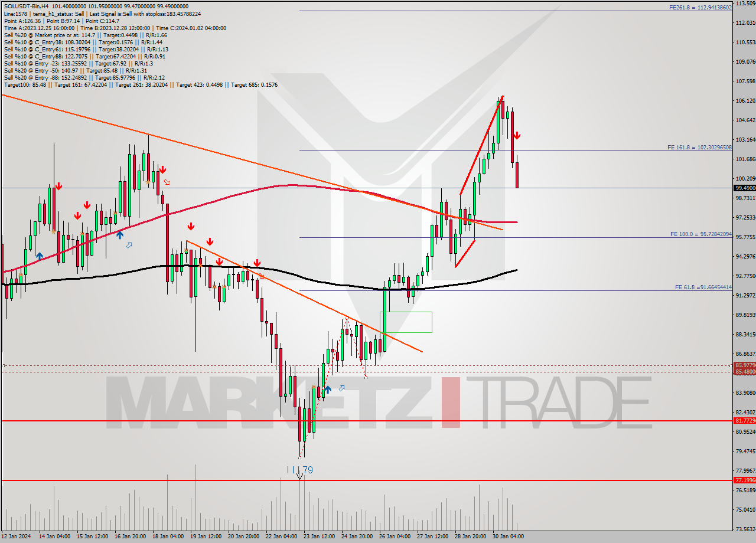Click the current price tag 99.4900

744,188
